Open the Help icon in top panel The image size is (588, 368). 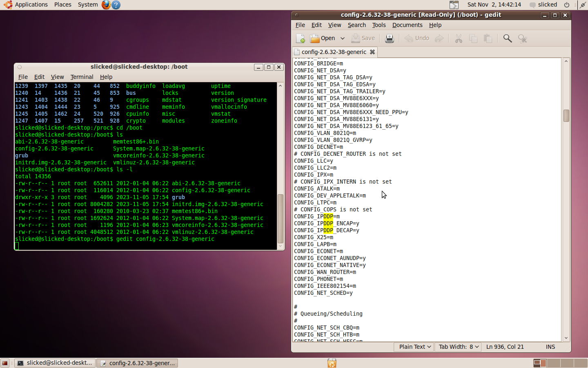116,4
